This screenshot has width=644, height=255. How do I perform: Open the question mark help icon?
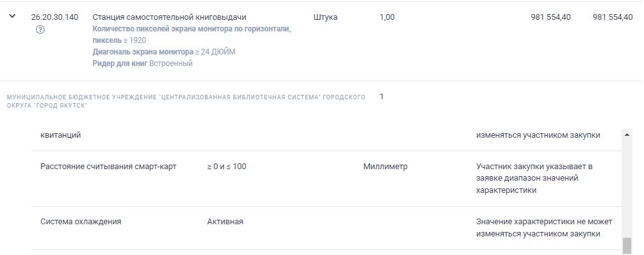pyautogui.click(x=40, y=29)
